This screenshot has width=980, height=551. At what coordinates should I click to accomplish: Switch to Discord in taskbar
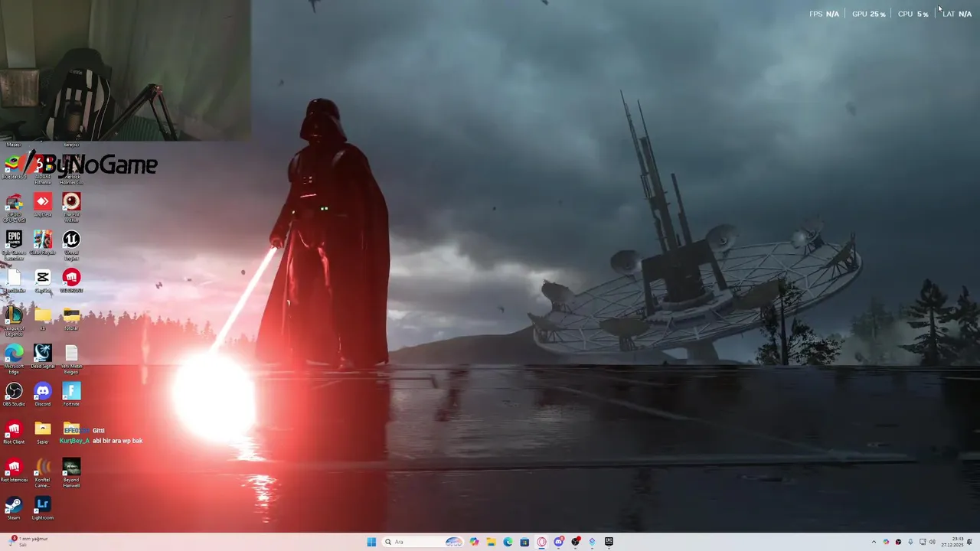pyautogui.click(x=558, y=542)
